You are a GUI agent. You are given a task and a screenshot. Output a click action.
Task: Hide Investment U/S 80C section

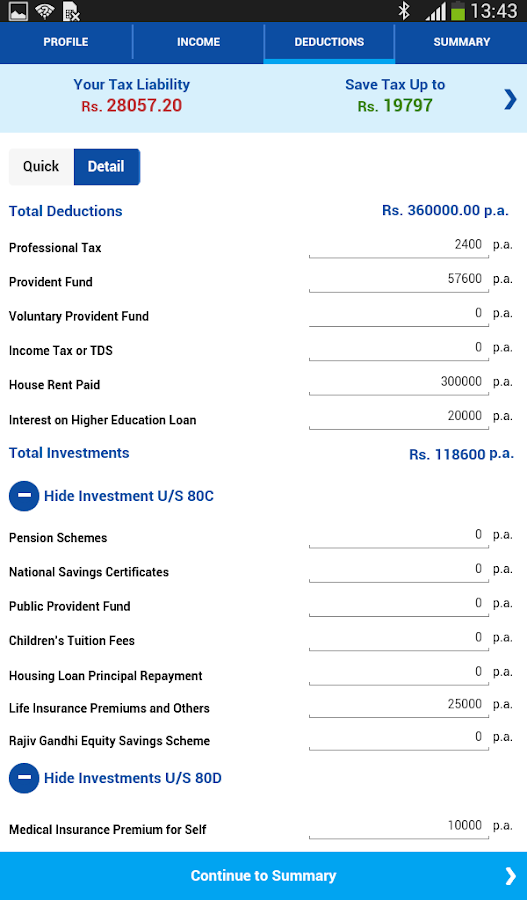(x=129, y=496)
